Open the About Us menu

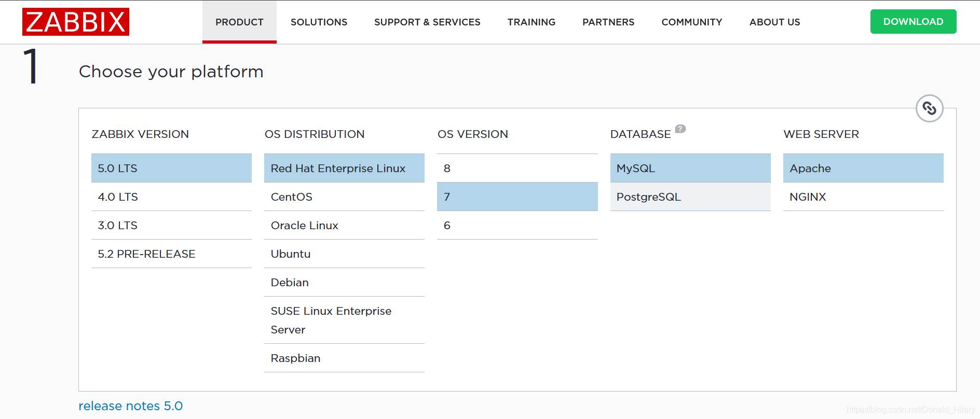[x=774, y=22]
